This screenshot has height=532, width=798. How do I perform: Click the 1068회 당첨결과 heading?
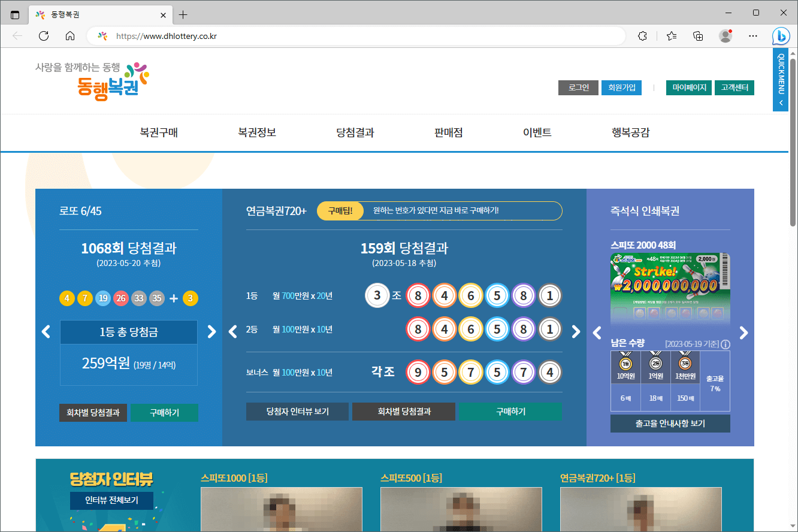pos(129,248)
